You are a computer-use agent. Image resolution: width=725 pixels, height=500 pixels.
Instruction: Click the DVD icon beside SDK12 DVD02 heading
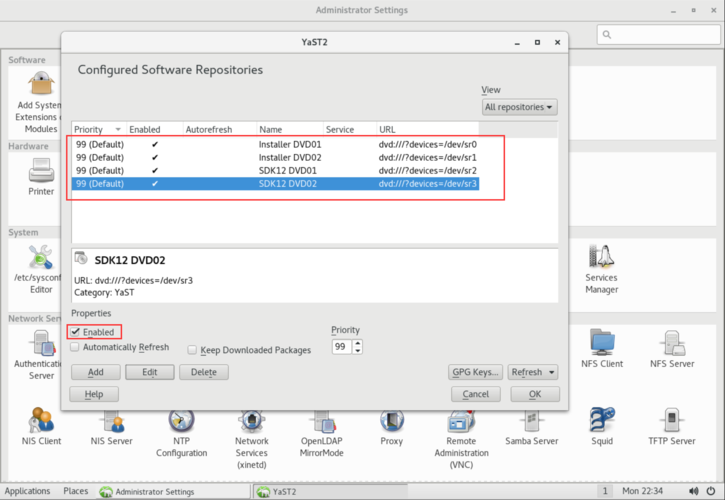[81, 258]
